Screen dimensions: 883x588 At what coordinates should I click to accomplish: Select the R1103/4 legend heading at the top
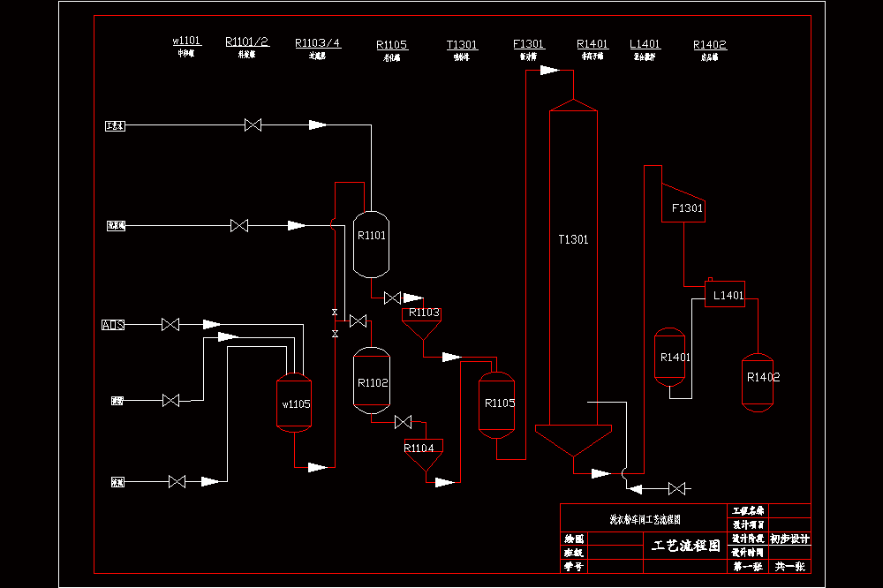[318, 42]
